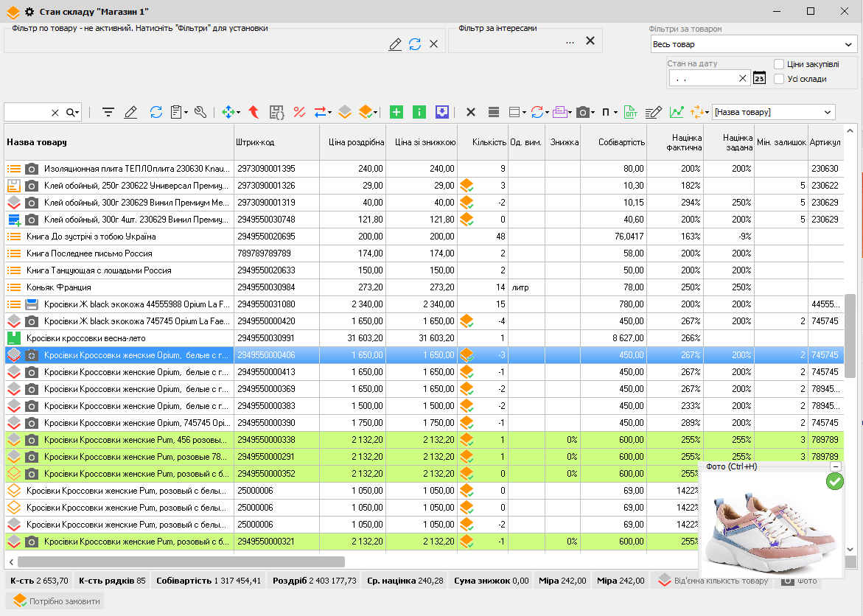863x616 pixels.
Task: Click the green plus add item icon
Action: [396, 112]
